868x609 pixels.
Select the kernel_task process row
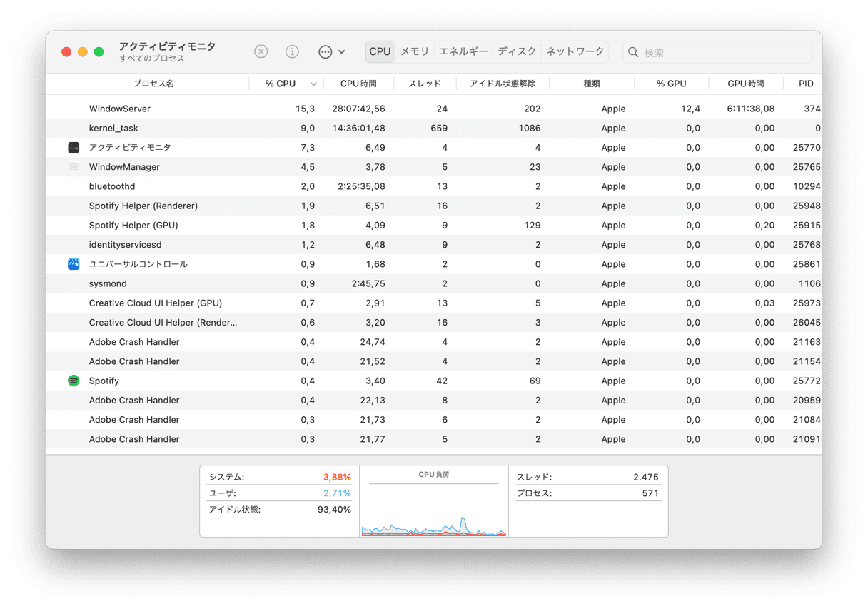pos(434,129)
